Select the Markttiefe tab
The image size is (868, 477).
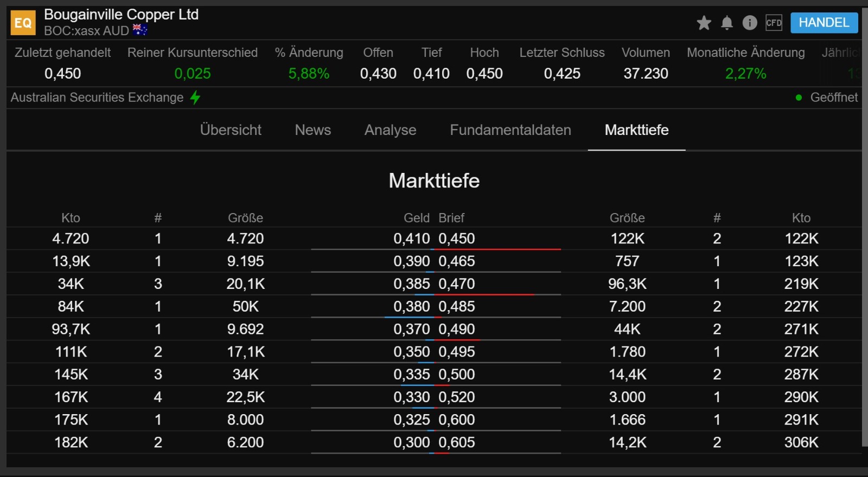tap(637, 130)
